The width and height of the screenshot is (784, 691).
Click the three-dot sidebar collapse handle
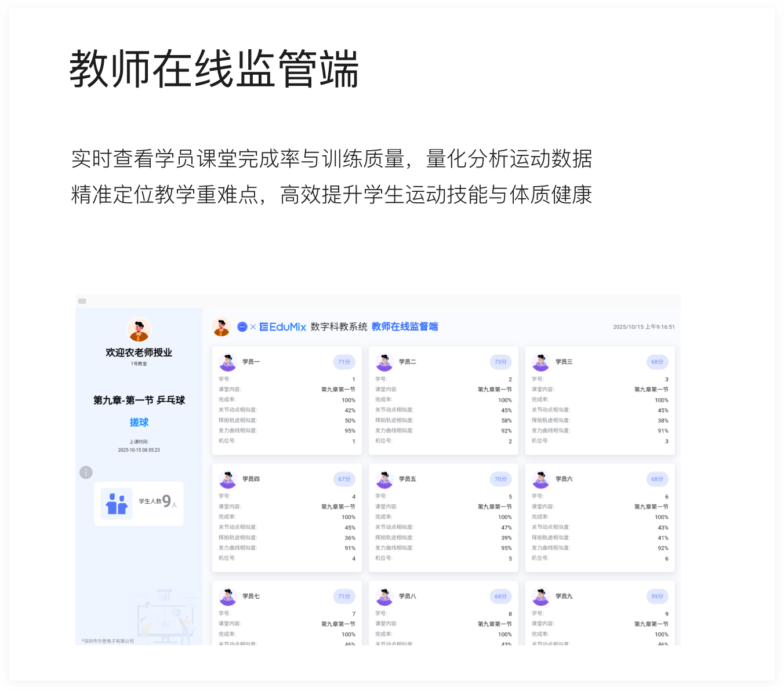[86, 472]
